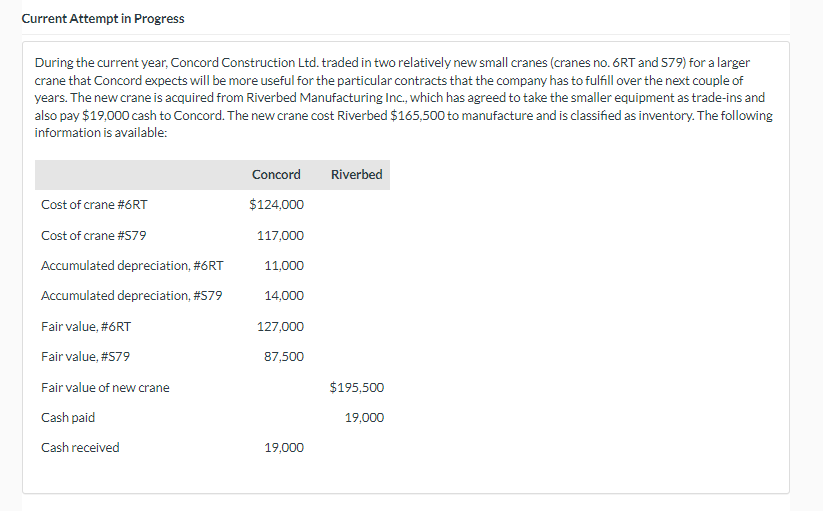Click the 117,000 cost value

point(281,236)
